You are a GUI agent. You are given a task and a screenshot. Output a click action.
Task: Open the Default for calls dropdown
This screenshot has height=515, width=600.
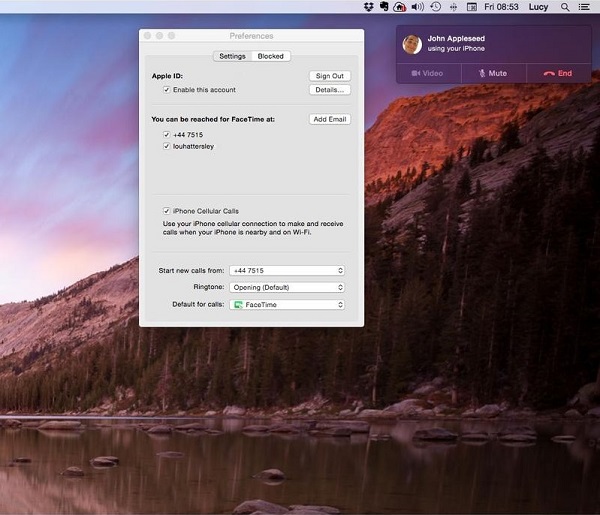pos(287,305)
